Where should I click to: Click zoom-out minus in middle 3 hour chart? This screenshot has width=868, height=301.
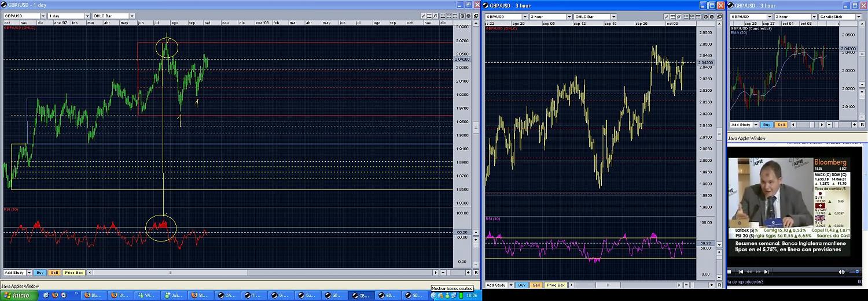click(687, 285)
